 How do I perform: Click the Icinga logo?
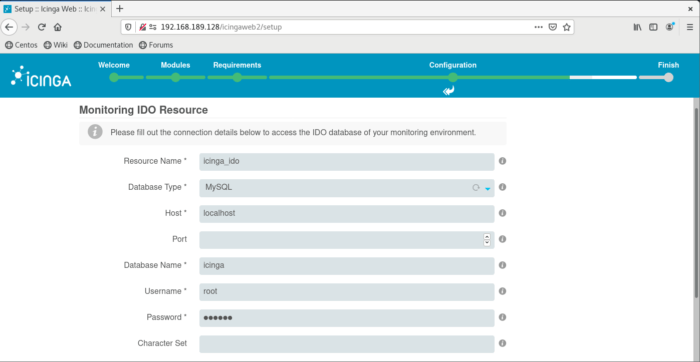pos(41,76)
